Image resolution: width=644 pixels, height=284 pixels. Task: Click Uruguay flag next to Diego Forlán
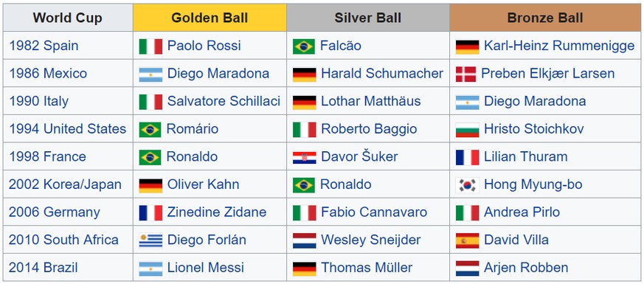[150, 240]
